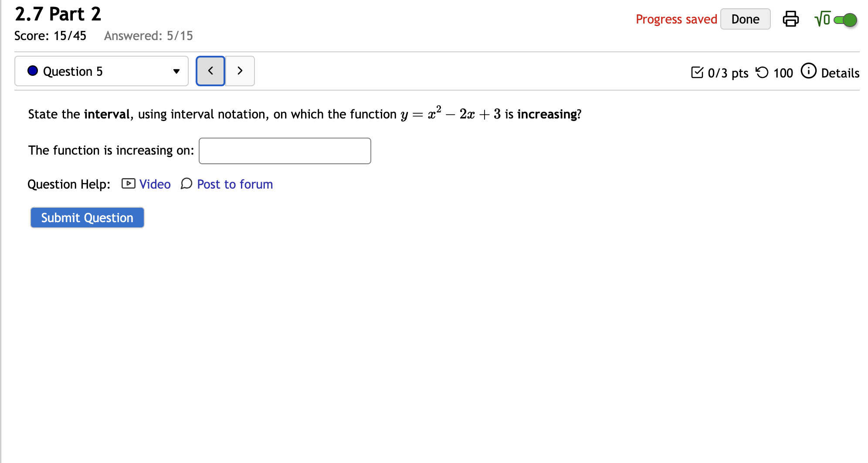Advance using the right chevron button
Screen dimensions: 868x463
[x=240, y=71]
